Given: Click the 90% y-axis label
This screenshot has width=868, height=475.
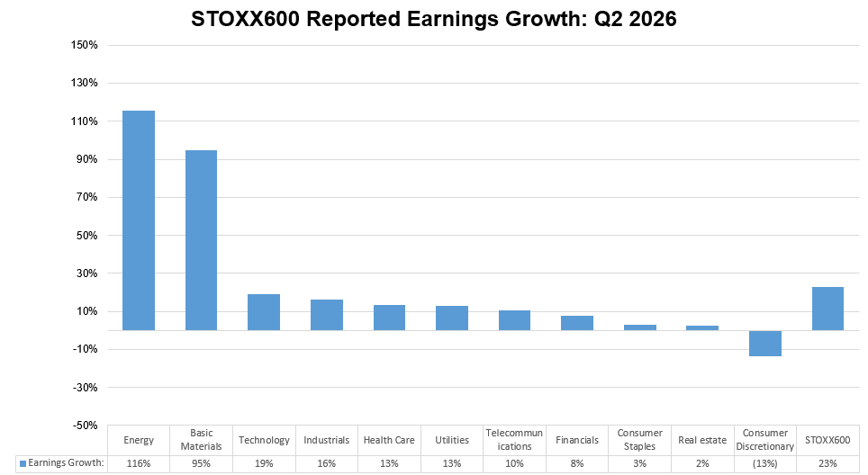Looking at the screenshot, I should point(87,159).
